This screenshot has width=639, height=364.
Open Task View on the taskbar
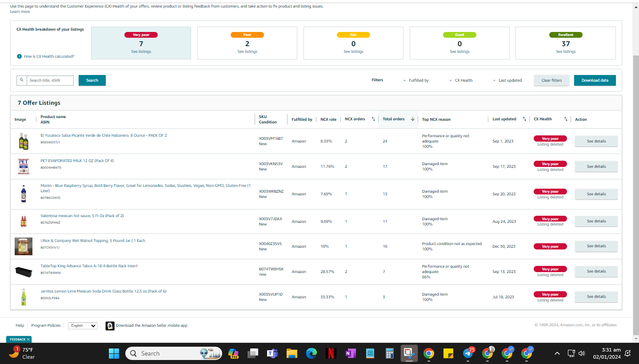[x=253, y=353]
